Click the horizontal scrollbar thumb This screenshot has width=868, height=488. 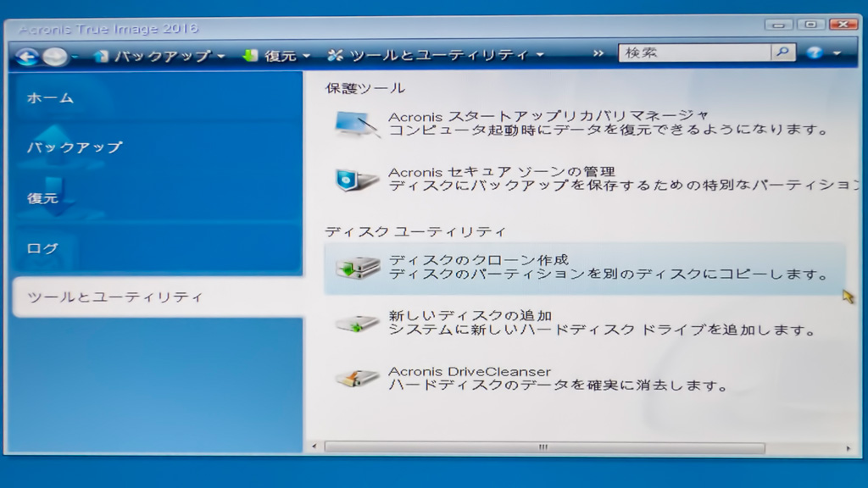[x=544, y=447]
